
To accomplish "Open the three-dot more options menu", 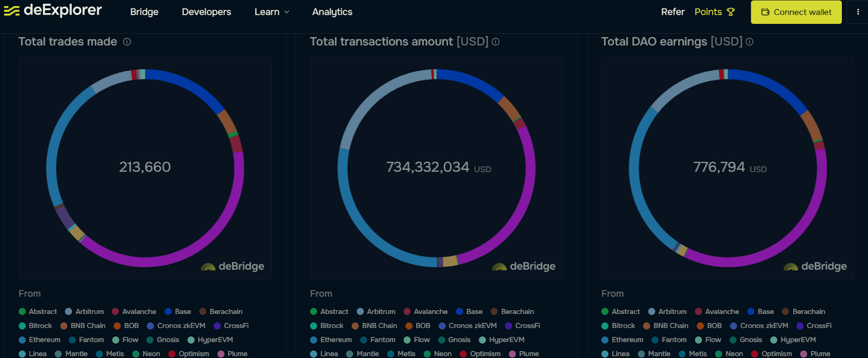I will (x=858, y=12).
